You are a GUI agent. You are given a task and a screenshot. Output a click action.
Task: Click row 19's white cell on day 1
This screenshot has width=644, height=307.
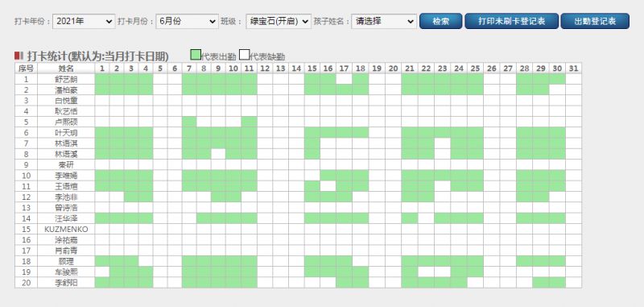pos(102,272)
